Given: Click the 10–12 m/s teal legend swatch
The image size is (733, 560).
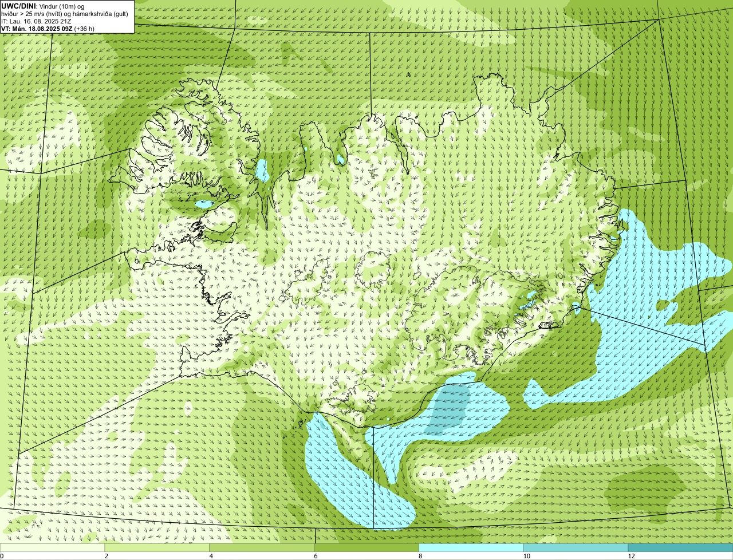Looking at the screenshot, I should (576, 547).
